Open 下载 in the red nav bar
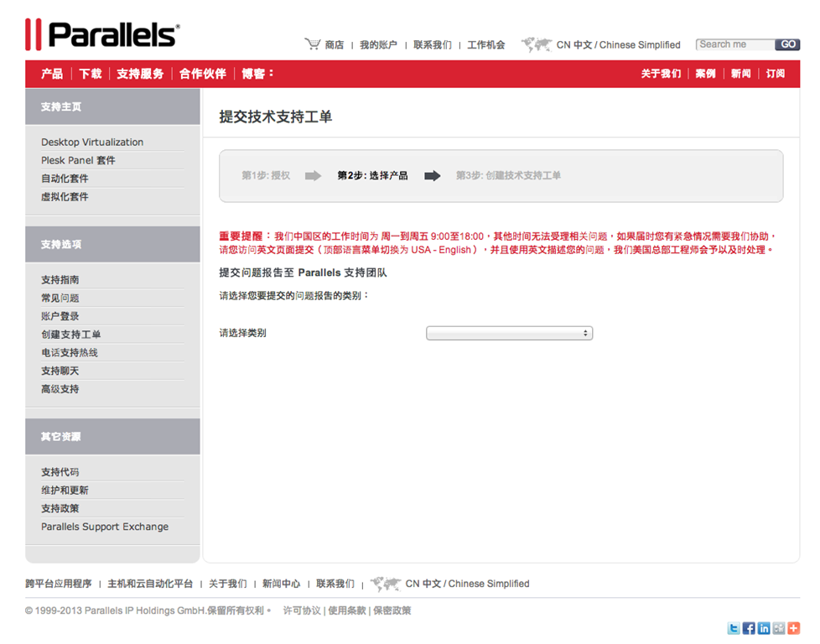820x644 pixels. [91, 74]
